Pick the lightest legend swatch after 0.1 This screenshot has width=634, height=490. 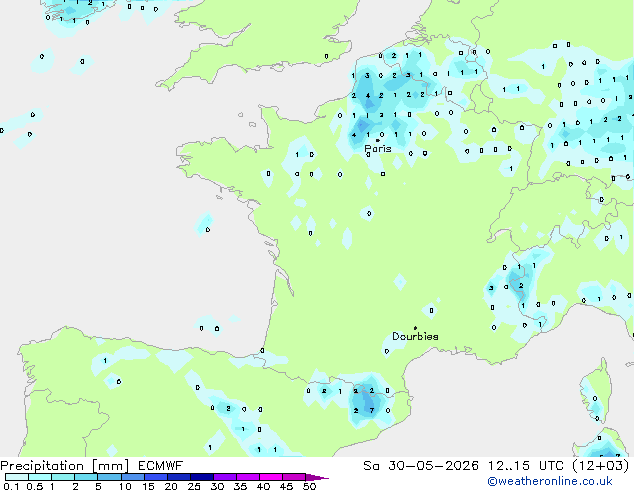17,477
